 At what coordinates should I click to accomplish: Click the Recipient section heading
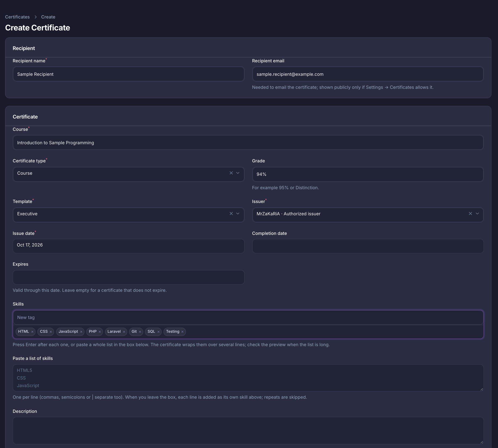pos(24,48)
